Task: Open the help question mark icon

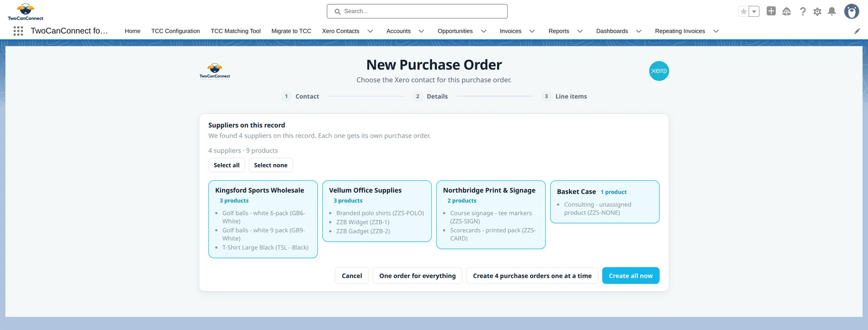Action: coord(803,11)
